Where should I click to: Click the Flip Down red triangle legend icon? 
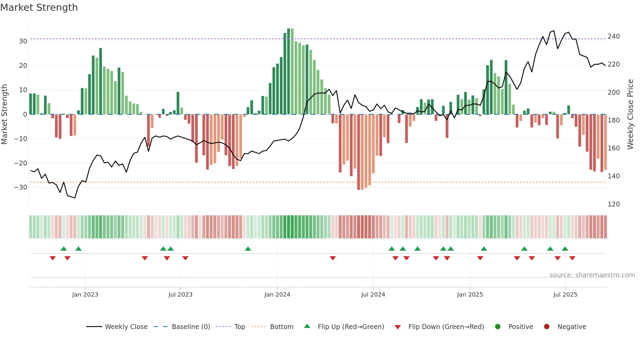pos(398,327)
